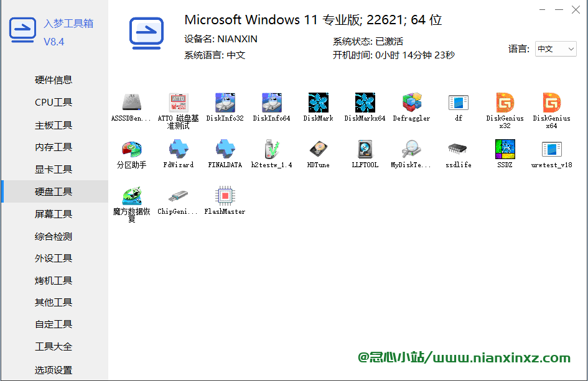Screen dimensions: 588x381
Task: Open 内存工具 category
Action: tap(54, 147)
